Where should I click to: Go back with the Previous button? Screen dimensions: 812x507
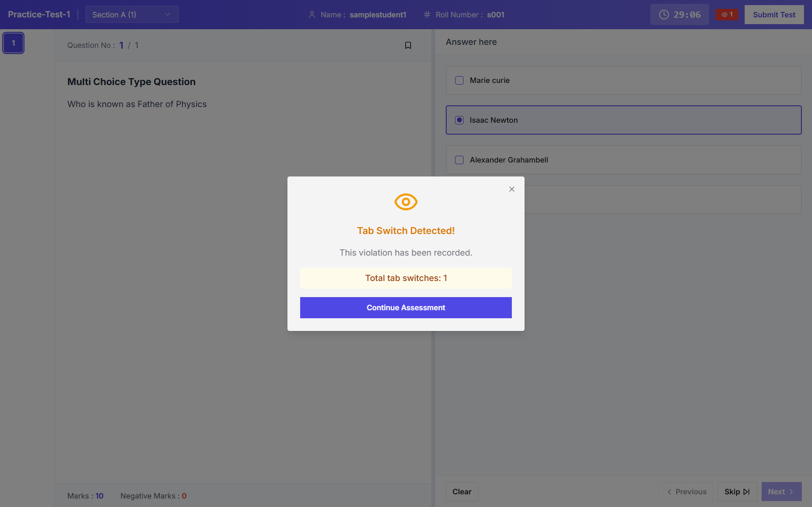tap(686, 492)
